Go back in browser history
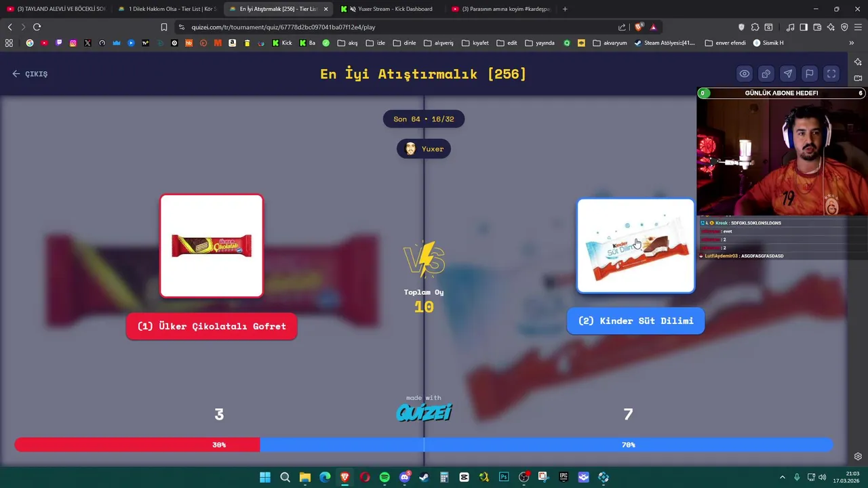Viewport: 868px width, 488px height. 9,27
